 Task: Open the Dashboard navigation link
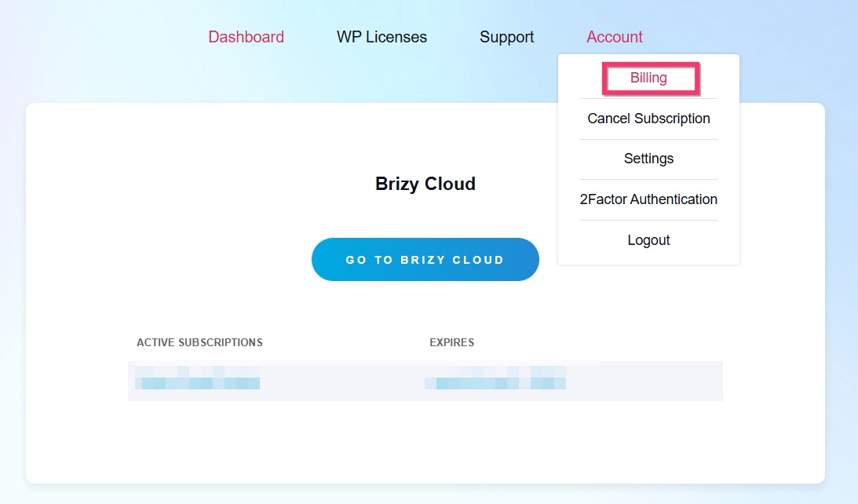click(246, 37)
